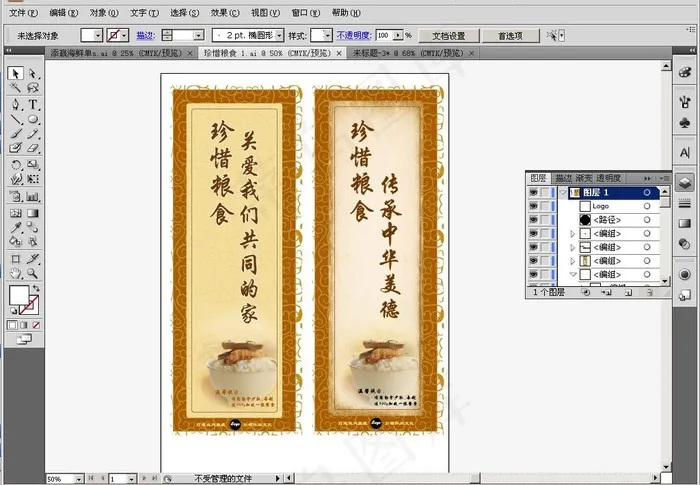Toggle visibility of 图层 1 layer
The image size is (700, 485).
(534, 192)
